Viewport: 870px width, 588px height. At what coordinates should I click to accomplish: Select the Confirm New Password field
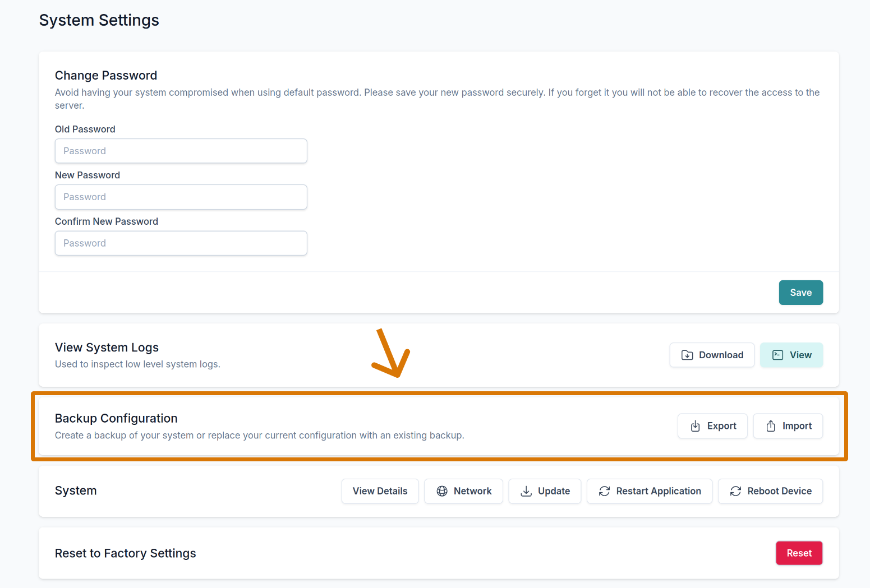(181, 243)
